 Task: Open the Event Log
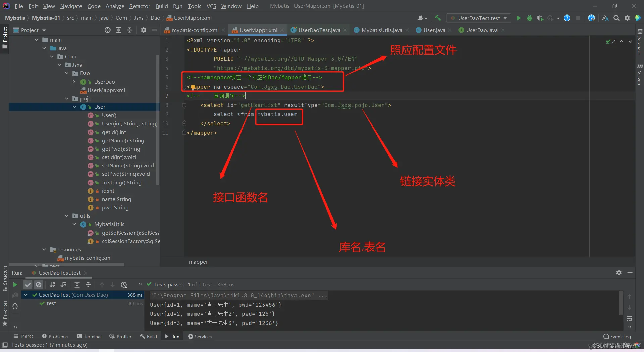[617, 336]
